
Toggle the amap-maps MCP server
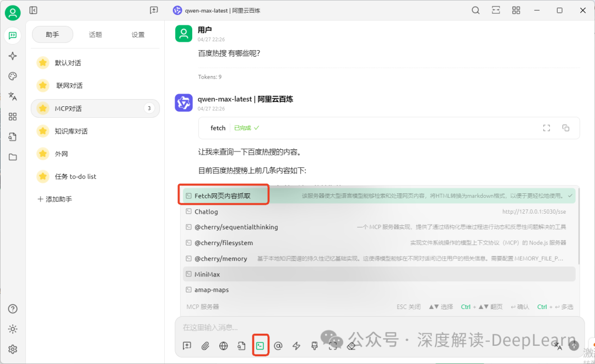point(379,290)
